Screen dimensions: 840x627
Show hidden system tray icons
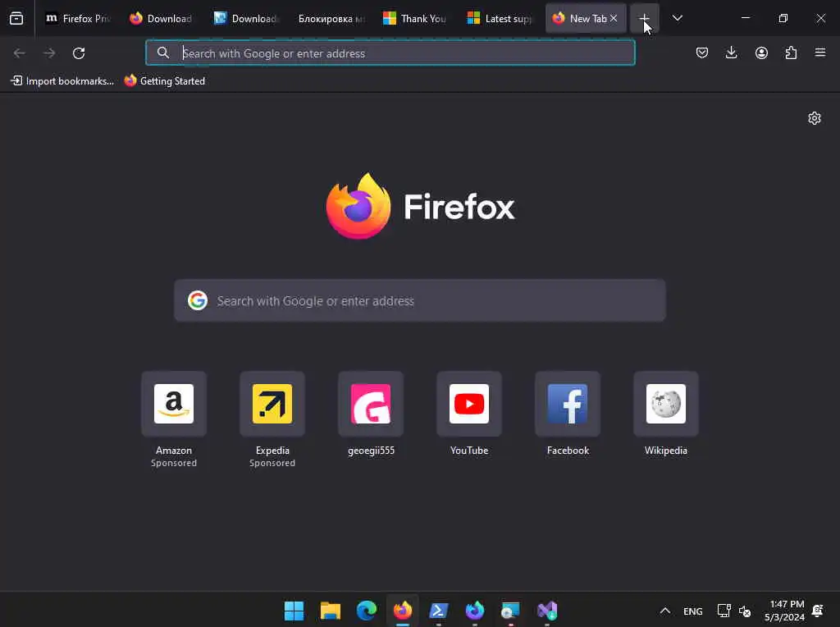pyautogui.click(x=664, y=611)
